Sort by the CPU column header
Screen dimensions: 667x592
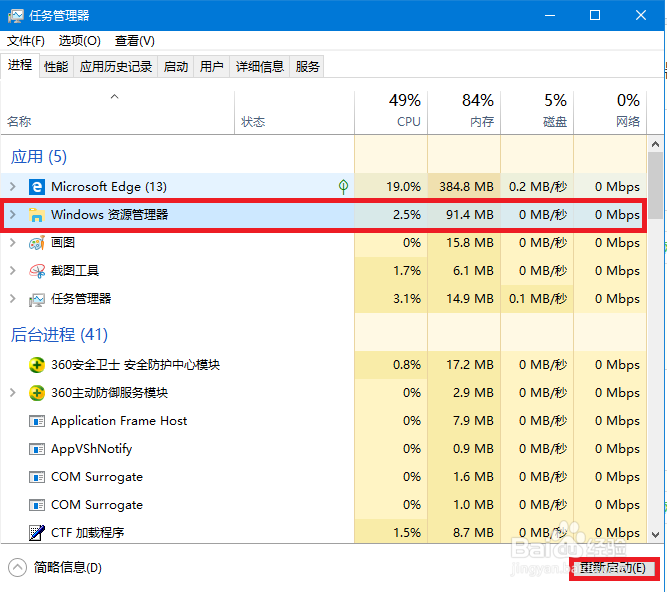click(391, 113)
